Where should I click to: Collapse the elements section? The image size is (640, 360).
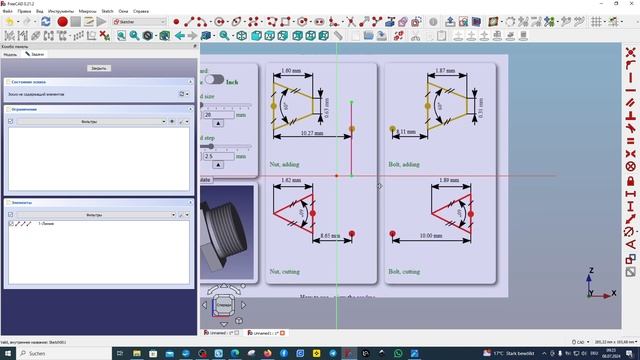[x=190, y=202]
